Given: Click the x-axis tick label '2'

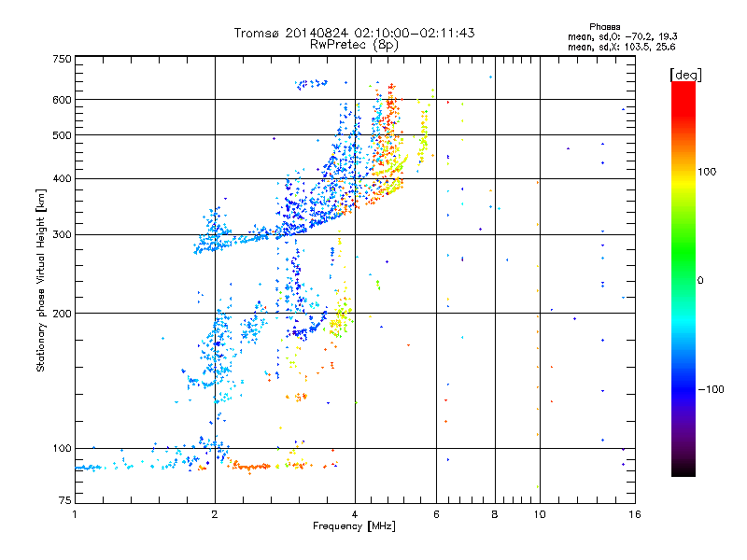Looking at the screenshot, I should point(215,514).
